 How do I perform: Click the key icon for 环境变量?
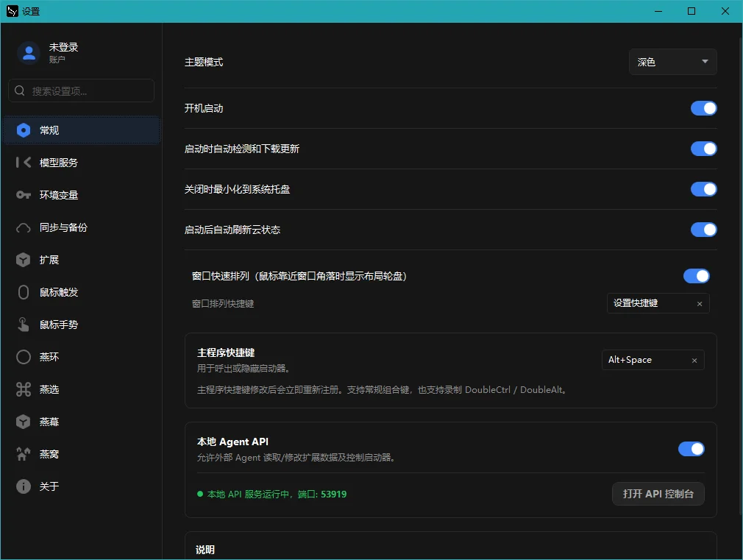(24, 195)
